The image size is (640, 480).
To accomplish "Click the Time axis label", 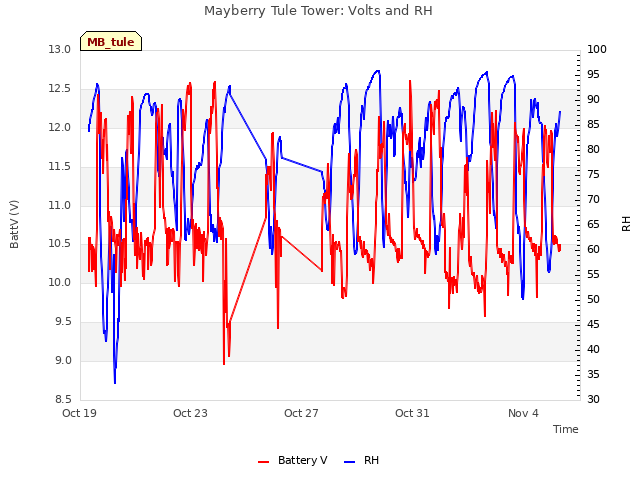I will coord(566,429).
